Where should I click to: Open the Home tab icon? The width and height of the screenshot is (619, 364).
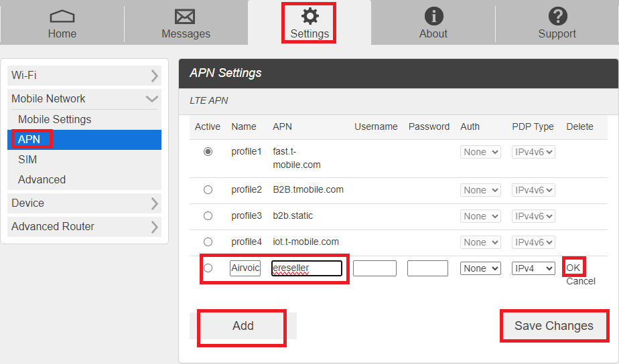(x=62, y=17)
